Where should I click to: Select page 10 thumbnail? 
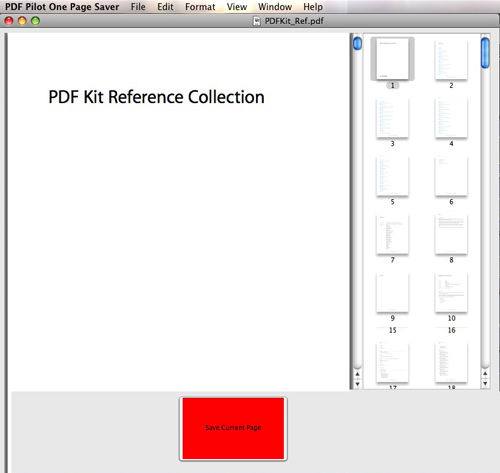(451, 293)
